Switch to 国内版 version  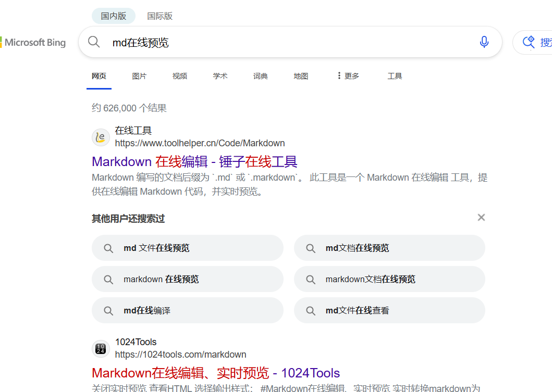(113, 16)
